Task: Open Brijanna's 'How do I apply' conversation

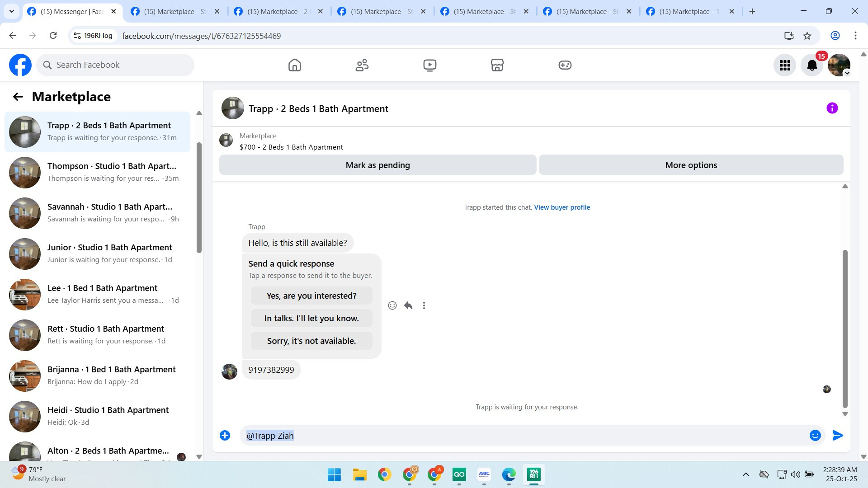Action: [97, 375]
